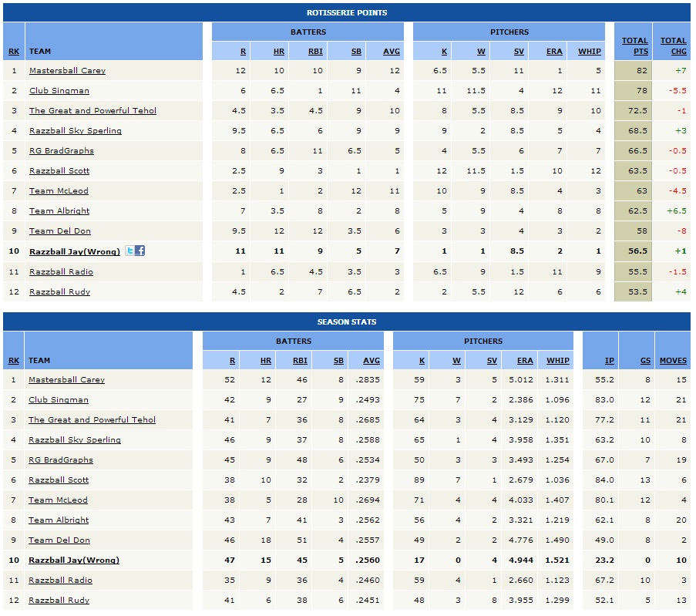
Task: Open Razzball Jay(Wrong) in Season Stats table
Action: pos(74,560)
